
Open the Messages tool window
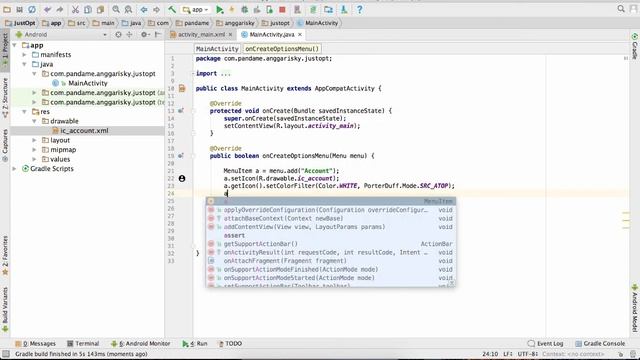(x=36, y=344)
